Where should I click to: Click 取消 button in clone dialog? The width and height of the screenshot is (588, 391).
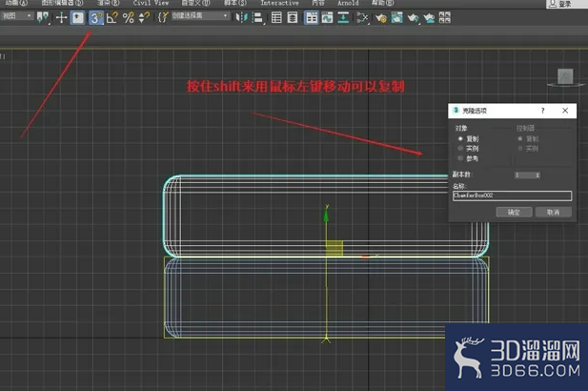pos(553,212)
